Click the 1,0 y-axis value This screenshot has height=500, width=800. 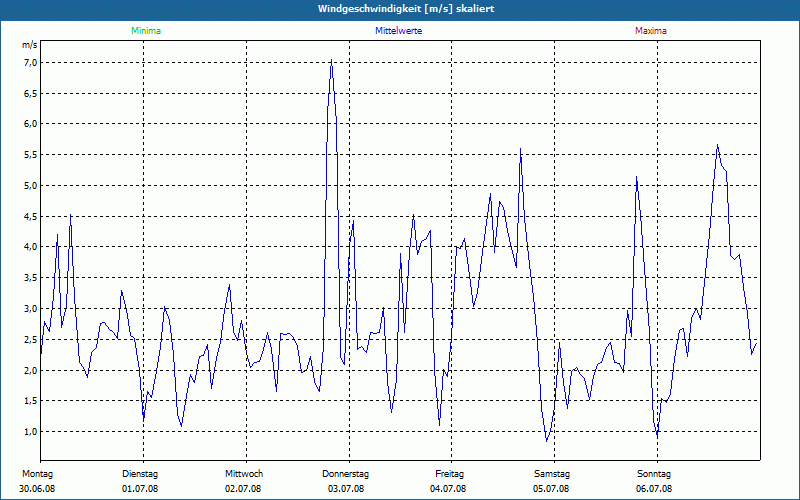[x=31, y=432]
